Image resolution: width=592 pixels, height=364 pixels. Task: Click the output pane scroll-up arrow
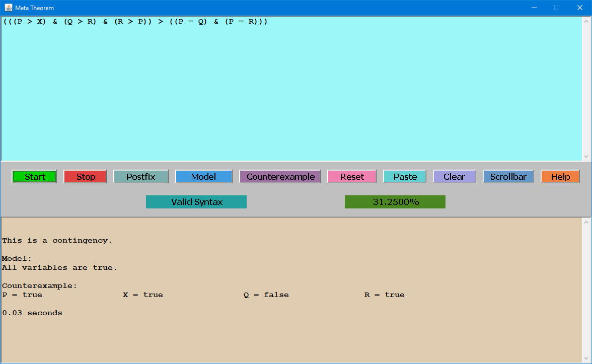pyautogui.click(x=586, y=222)
